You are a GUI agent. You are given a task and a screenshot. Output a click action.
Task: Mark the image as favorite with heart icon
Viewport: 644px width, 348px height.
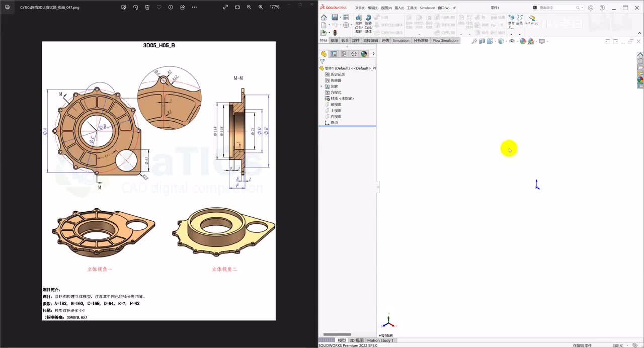(159, 7)
